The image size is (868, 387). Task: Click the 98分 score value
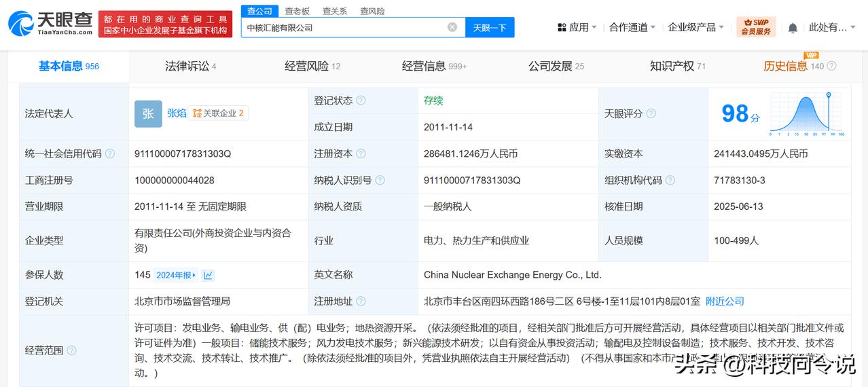(740, 114)
